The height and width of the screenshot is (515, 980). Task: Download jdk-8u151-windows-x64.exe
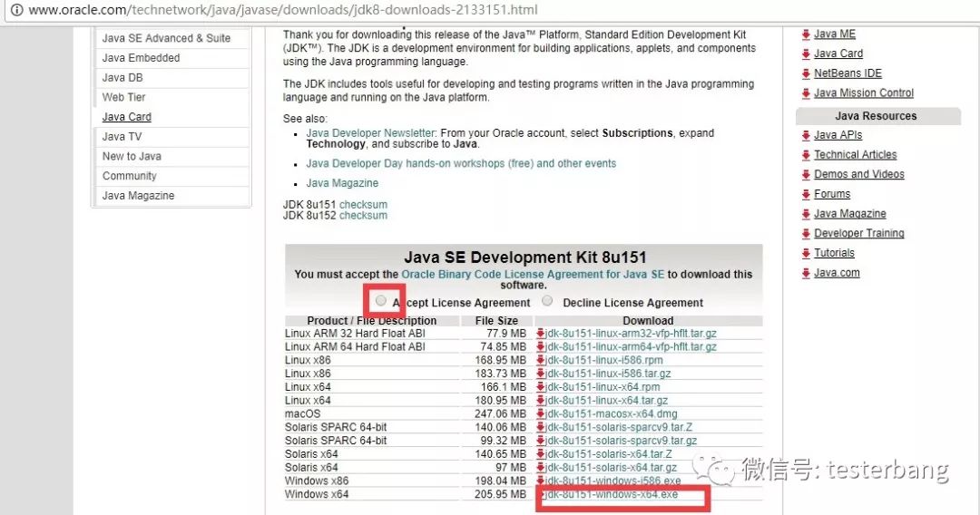pyautogui.click(x=612, y=494)
